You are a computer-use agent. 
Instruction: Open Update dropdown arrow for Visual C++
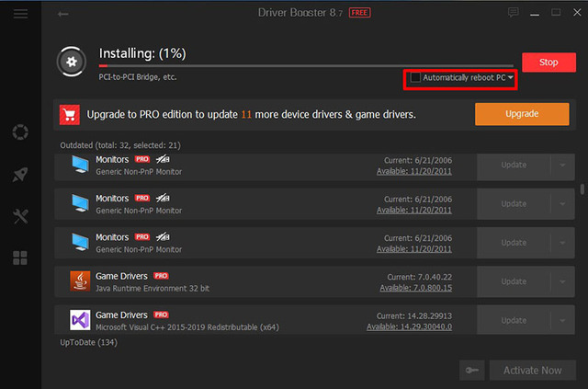pyautogui.click(x=562, y=320)
